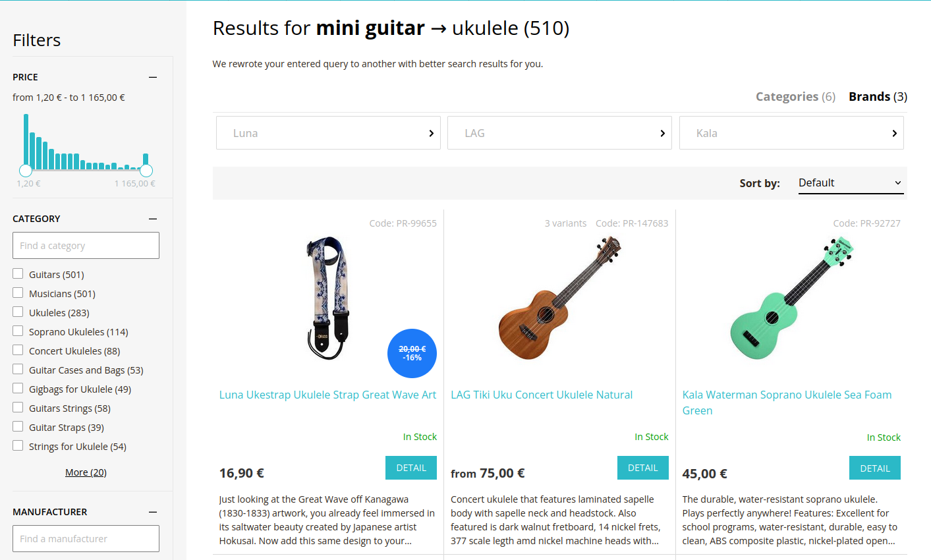Collapse the PRICE filter section
Image resolution: width=931 pixels, height=560 pixels.
(x=153, y=77)
